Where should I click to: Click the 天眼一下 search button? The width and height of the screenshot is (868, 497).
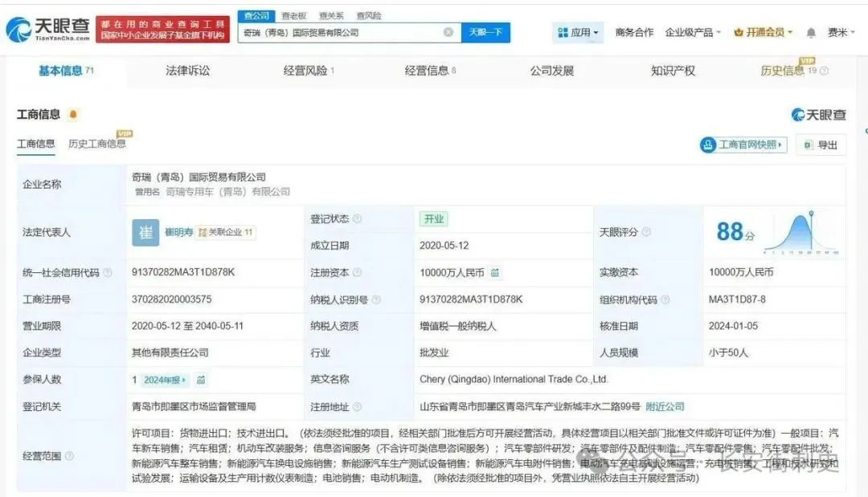[485, 33]
